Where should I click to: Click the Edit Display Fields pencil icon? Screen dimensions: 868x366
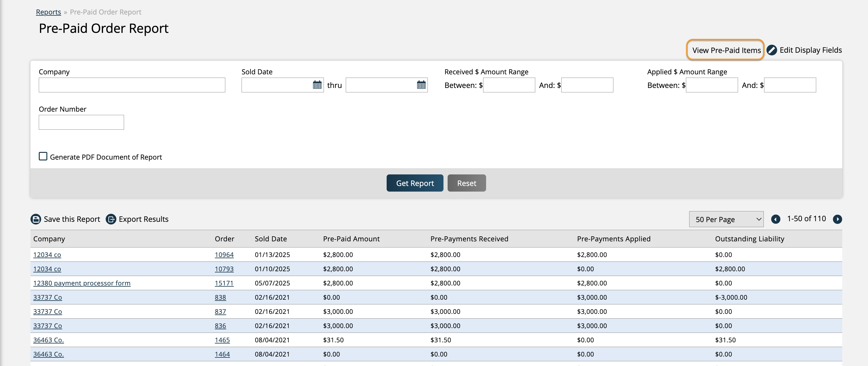pyautogui.click(x=772, y=50)
